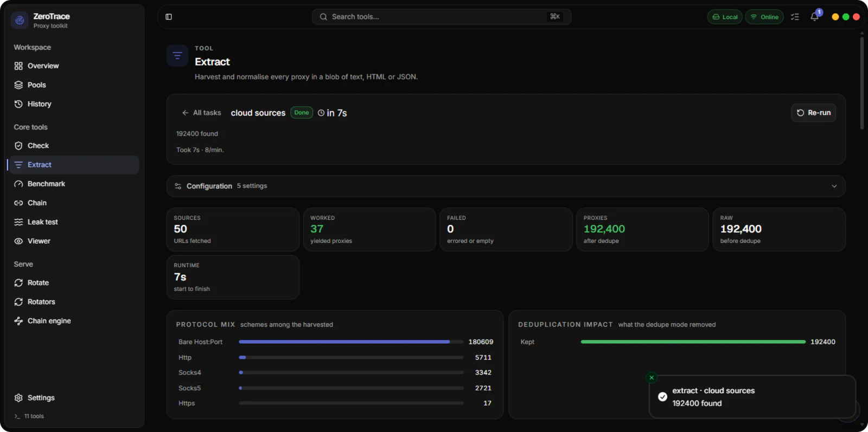The height and width of the screenshot is (432, 868).
Task: Open Leak test via its waves icon
Action: coord(18,222)
